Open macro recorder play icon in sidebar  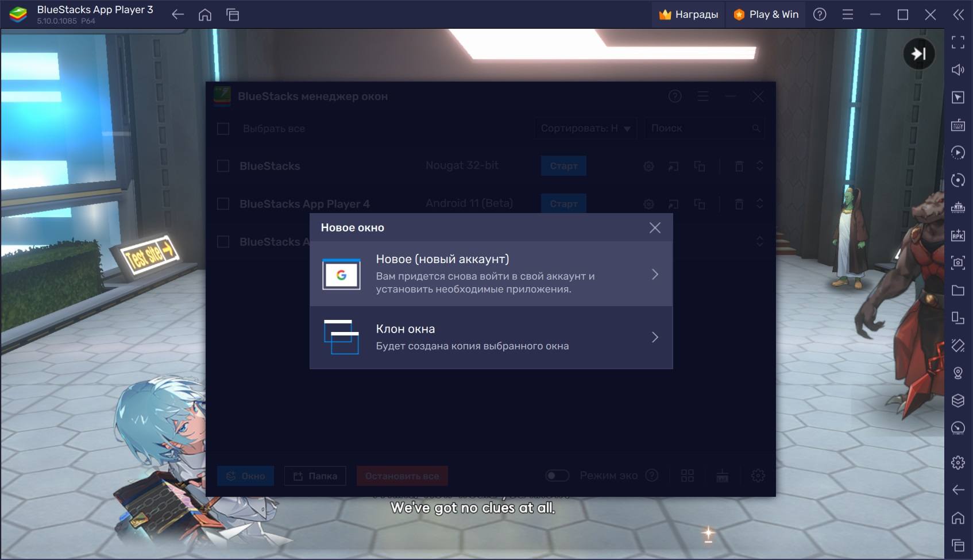click(x=958, y=152)
